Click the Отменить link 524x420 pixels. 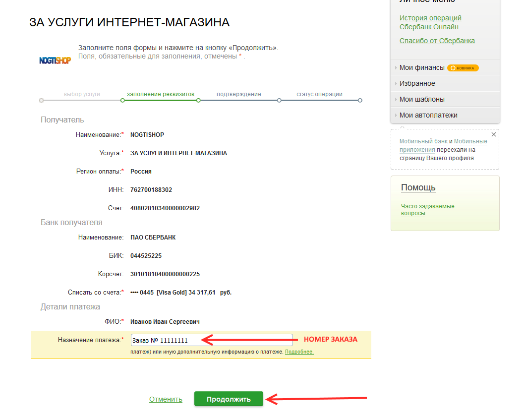point(166,399)
